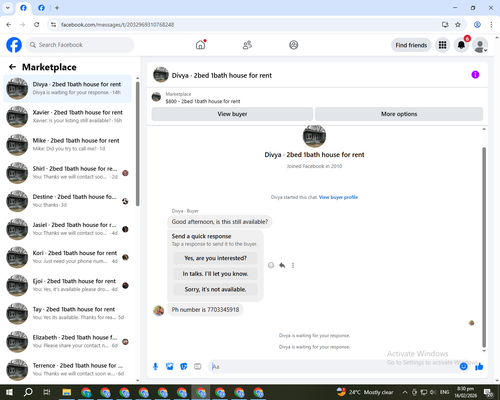Reply to the quick response message

pyautogui.click(x=282, y=265)
